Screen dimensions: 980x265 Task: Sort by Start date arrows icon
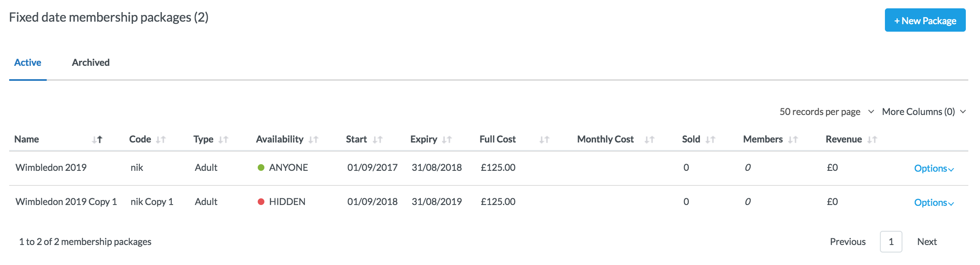point(377,140)
